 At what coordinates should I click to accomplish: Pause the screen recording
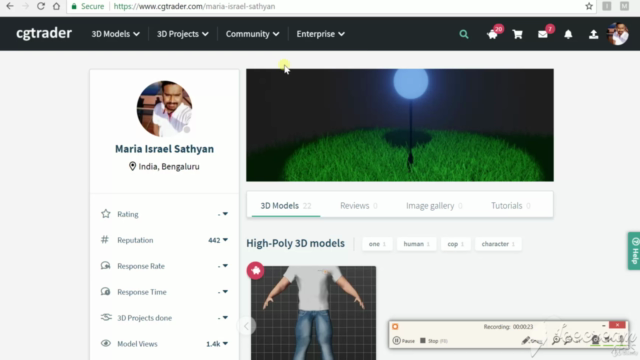pyautogui.click(x=404, y=340)
